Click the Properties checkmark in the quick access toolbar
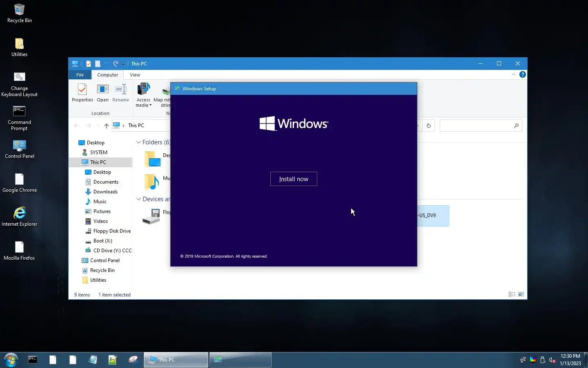This screenshot has width=588, height=368. pos(88,64)
